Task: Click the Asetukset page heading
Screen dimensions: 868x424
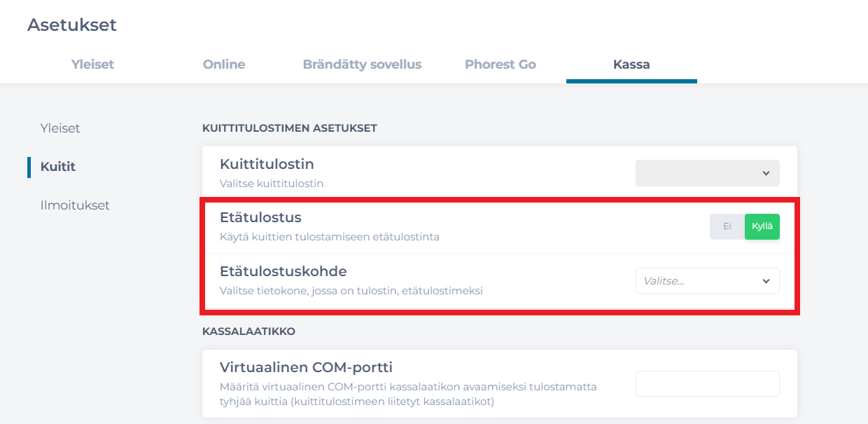Action: pos(72,25)
